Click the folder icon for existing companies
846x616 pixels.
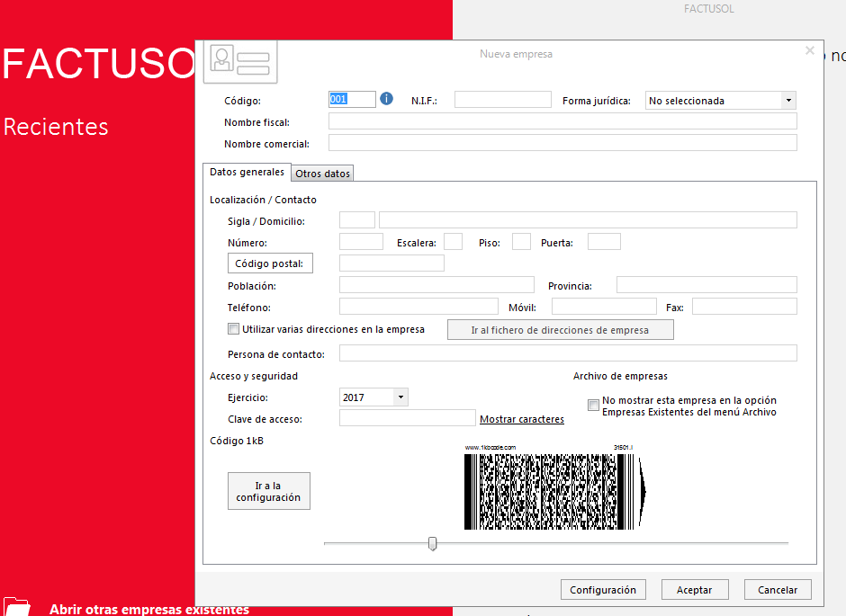16,607
